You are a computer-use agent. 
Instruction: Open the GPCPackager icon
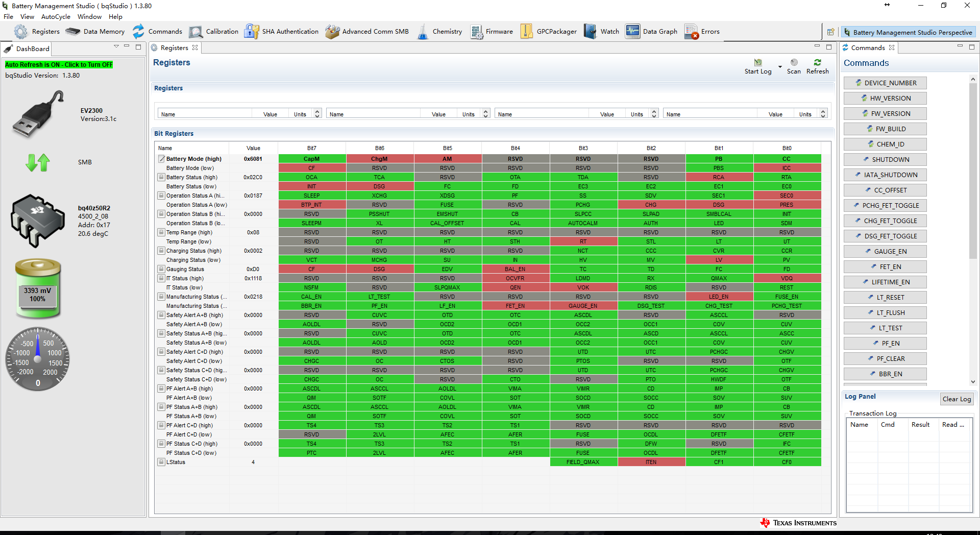(x=526, y=32)
